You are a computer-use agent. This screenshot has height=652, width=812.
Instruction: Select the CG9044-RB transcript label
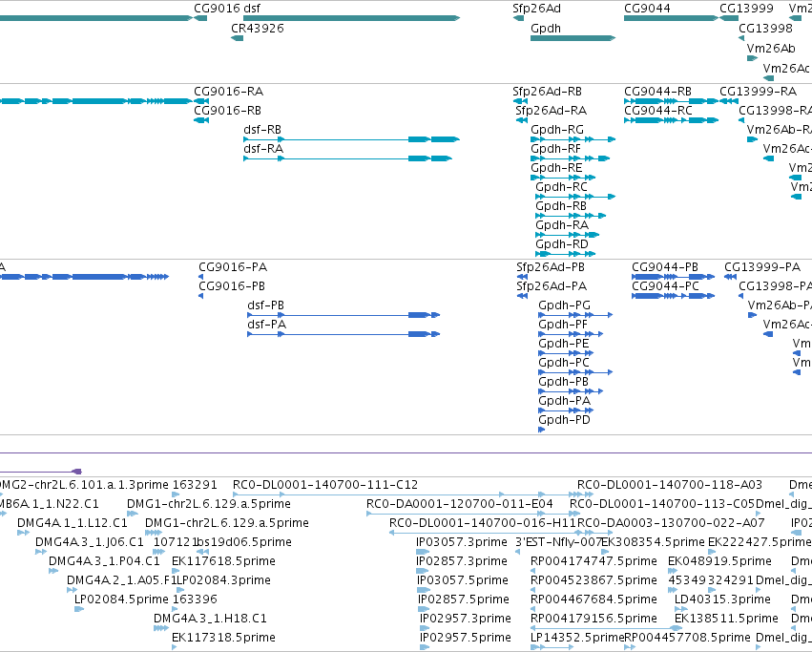657,92
